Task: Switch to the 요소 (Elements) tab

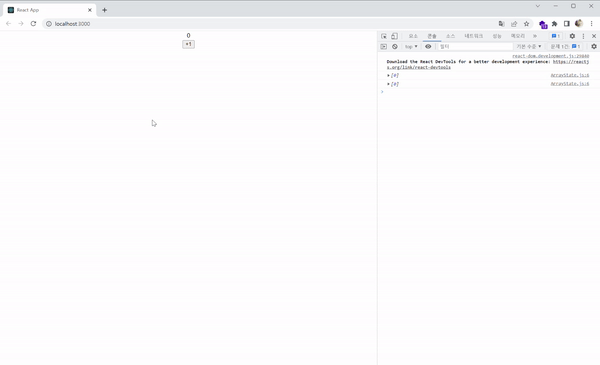Action: [x=413, y=36]
